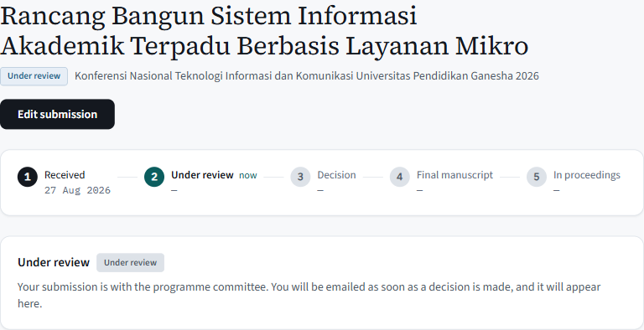Click the Received step label
The height and width of the screenshot is (330, 644).
coord(65,175)
